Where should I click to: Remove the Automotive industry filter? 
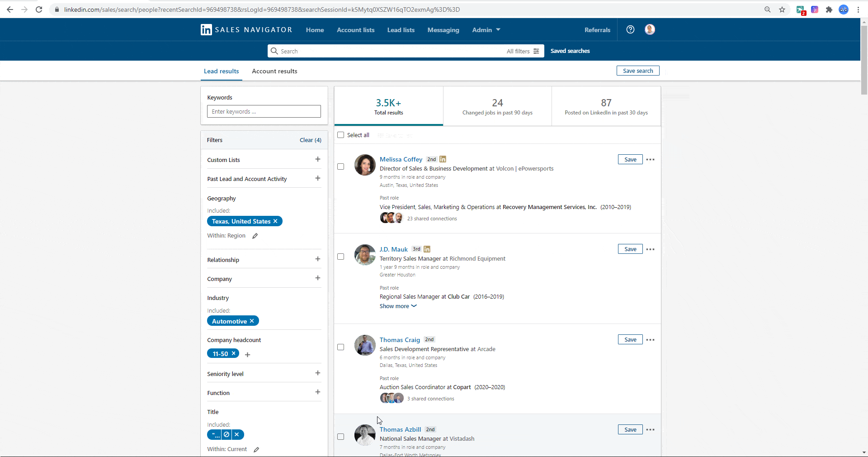252,321
